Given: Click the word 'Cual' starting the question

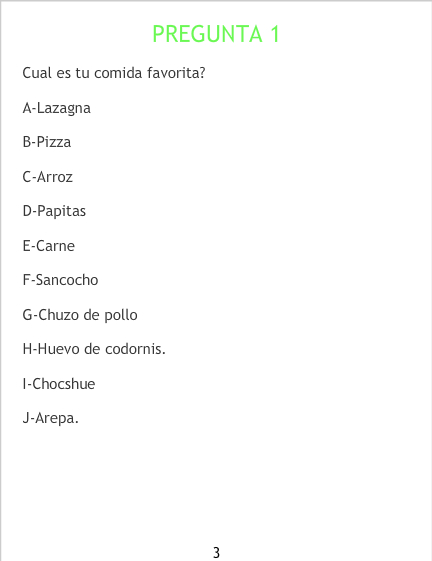Looking at the screenshot, I should (x=37, y=73).
